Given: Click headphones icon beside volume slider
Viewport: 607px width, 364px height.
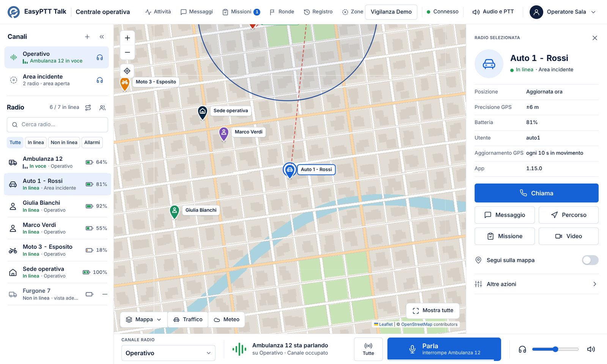Looking at the screenshot, I should [x=522, y=349].
